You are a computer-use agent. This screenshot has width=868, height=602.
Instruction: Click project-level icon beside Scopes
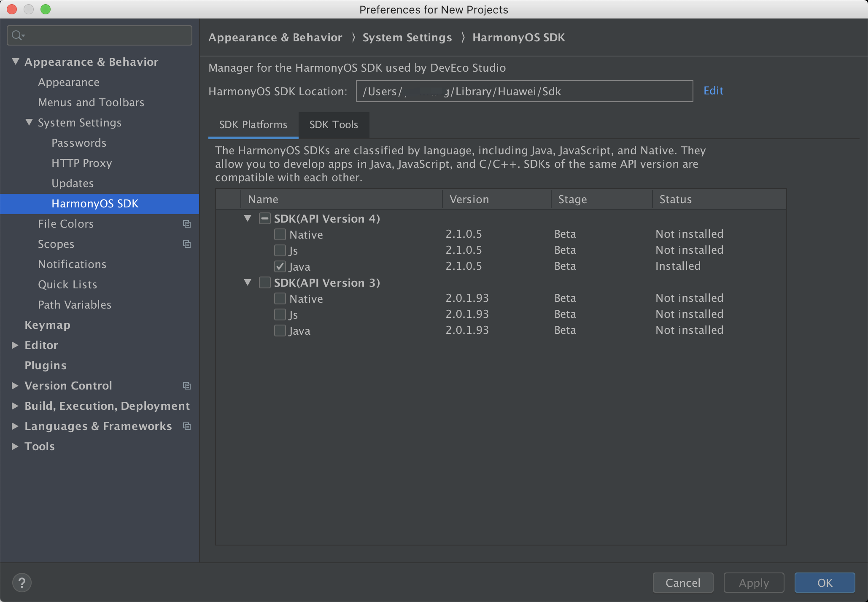pyautogui.click(x=187, y=244)
